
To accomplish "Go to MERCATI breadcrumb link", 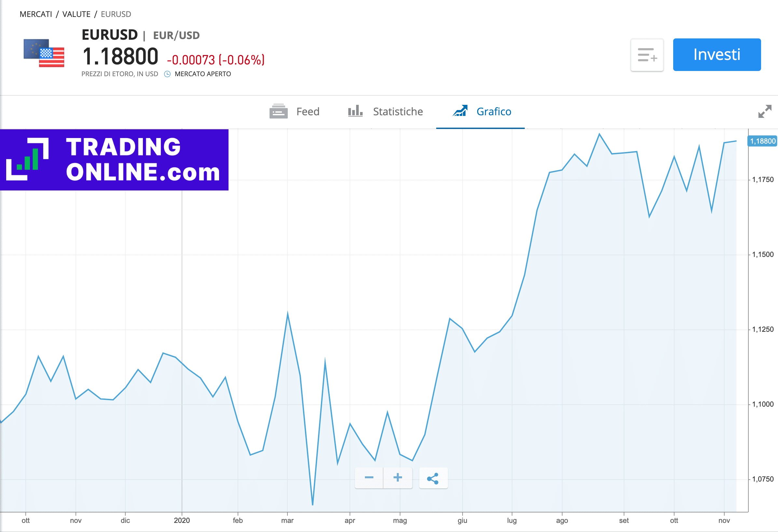I will tap(36, 14).
